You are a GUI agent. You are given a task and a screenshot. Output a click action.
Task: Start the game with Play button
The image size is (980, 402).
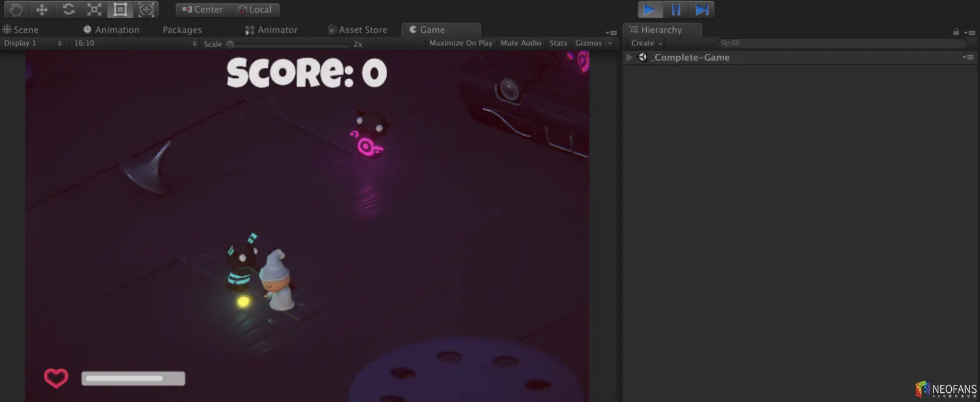(650, 9)
